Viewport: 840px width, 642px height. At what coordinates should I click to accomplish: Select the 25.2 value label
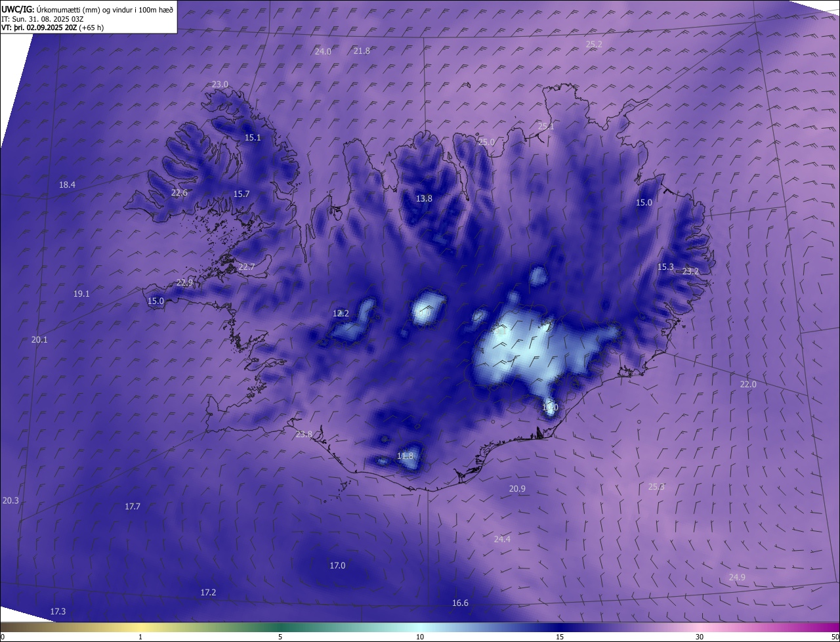tap(594, 44)
